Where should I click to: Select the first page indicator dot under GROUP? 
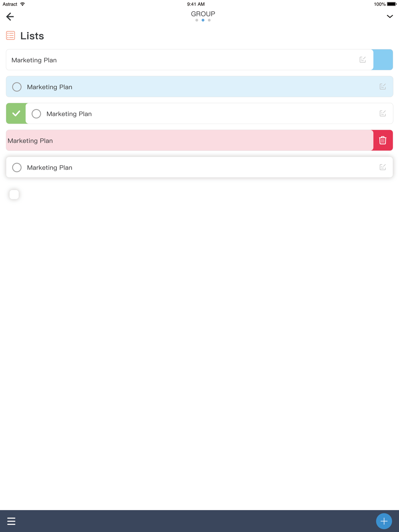(x=197, y=20)
